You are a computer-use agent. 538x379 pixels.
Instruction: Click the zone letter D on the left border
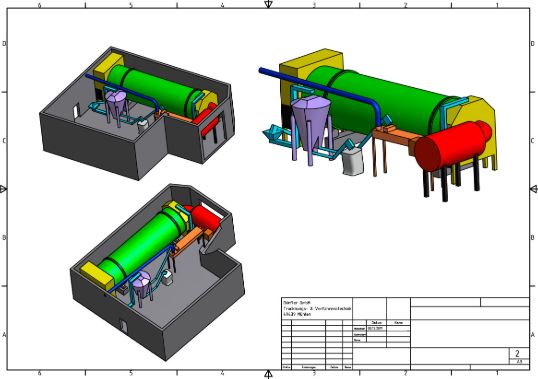[4, 44]
